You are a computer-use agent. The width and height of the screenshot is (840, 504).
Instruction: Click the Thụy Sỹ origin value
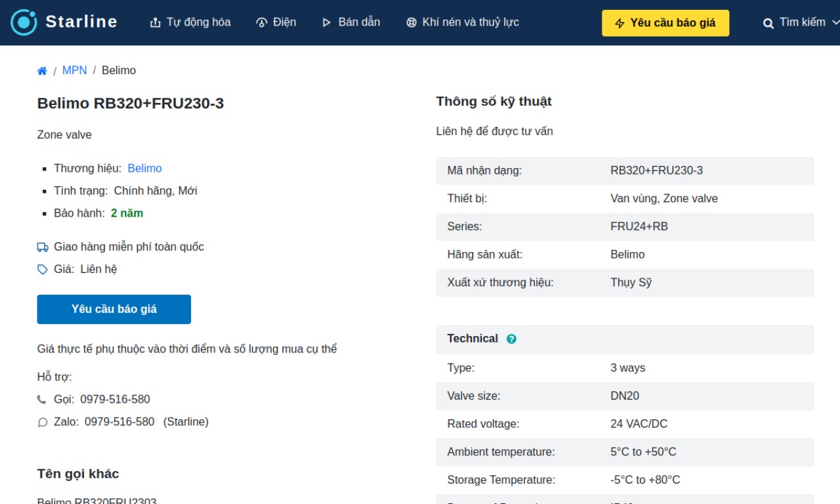(631, 282)
